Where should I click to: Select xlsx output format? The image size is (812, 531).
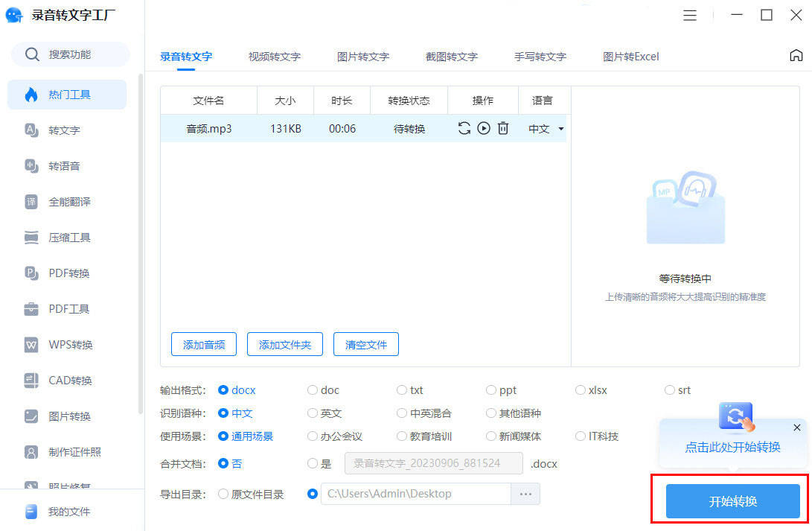click(591, 390)
